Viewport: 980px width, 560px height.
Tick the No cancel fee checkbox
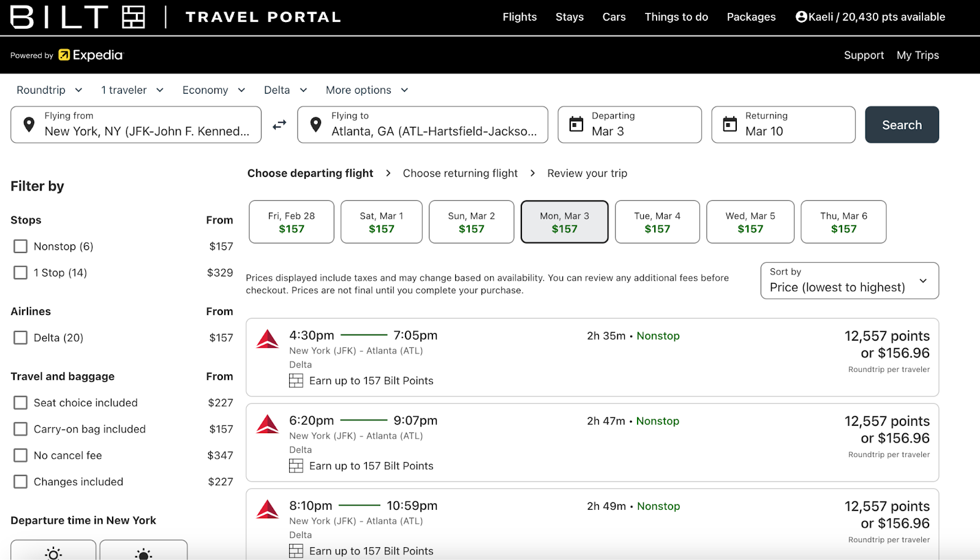(21, 455)
